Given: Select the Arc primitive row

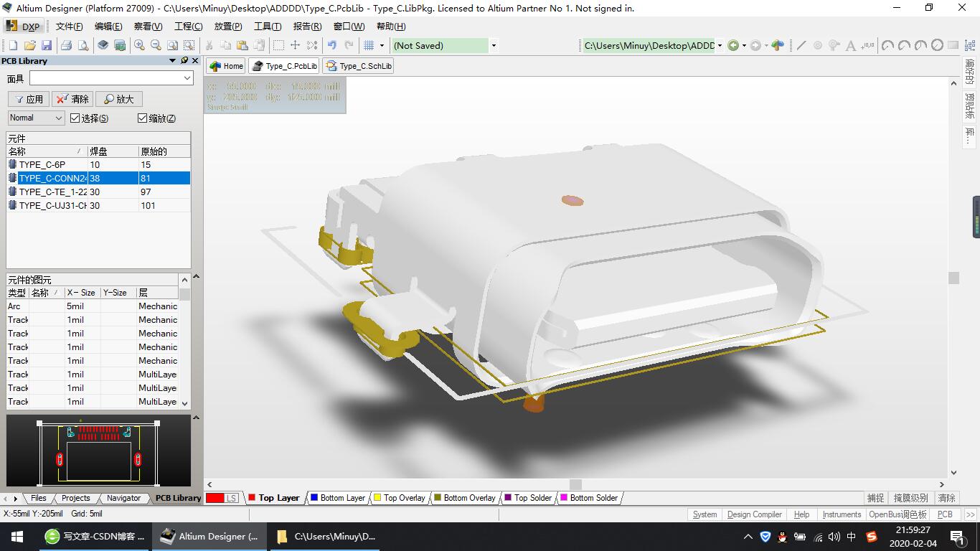Looking at the screenshot, I should (x=93, y=306).
